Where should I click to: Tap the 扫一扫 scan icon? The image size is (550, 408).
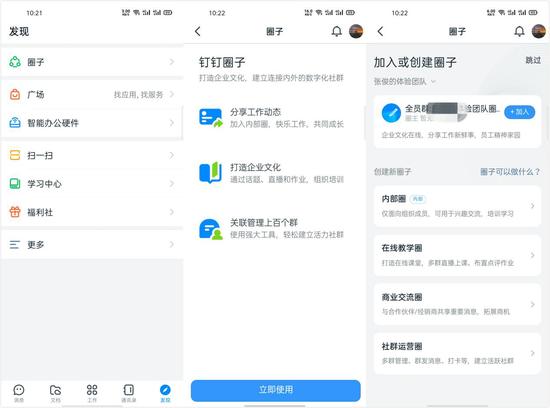pos(15,155)
